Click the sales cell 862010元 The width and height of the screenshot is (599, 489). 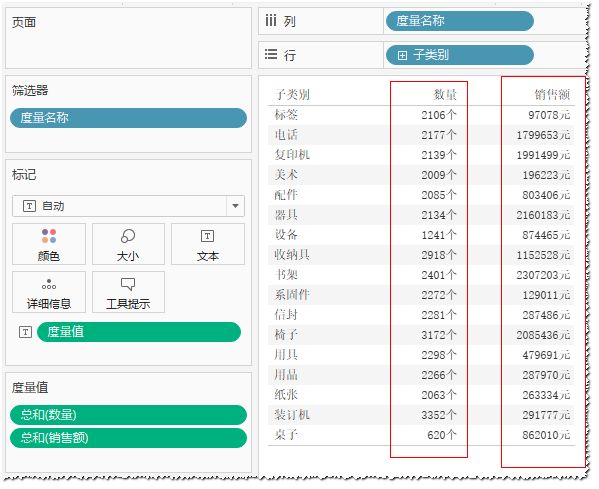pyautogui.click(x=546, y=435)
